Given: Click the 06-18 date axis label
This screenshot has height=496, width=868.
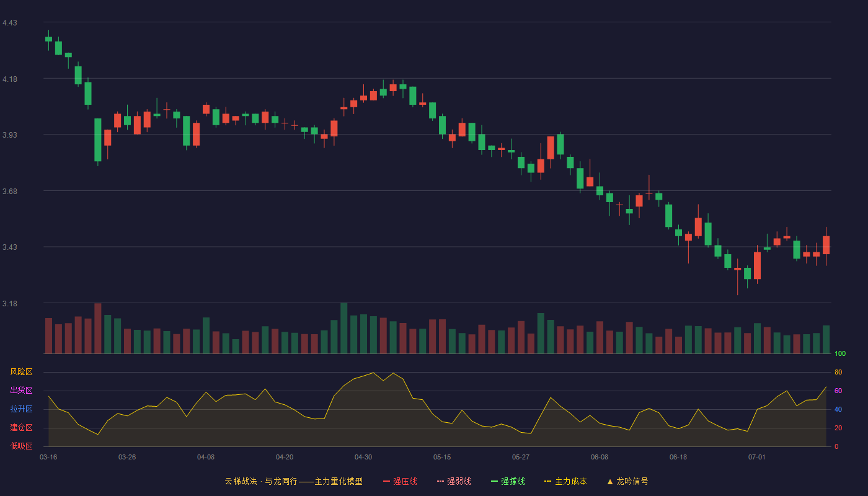Looking at the screenshot, I should coord(678,457).
